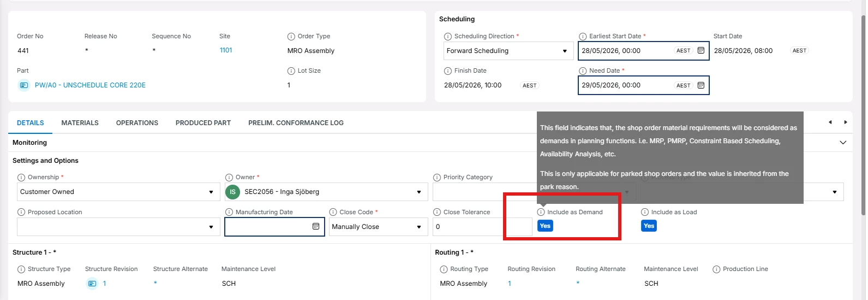The width and height of the screenshot is (868, 300).
Task: Click the Start Date value 28/05/2026, 08:00
Action: tap(743, 51)
